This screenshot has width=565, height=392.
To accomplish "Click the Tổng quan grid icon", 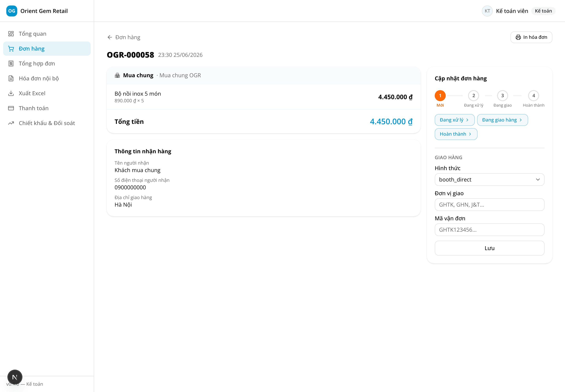I will [11, 34].
